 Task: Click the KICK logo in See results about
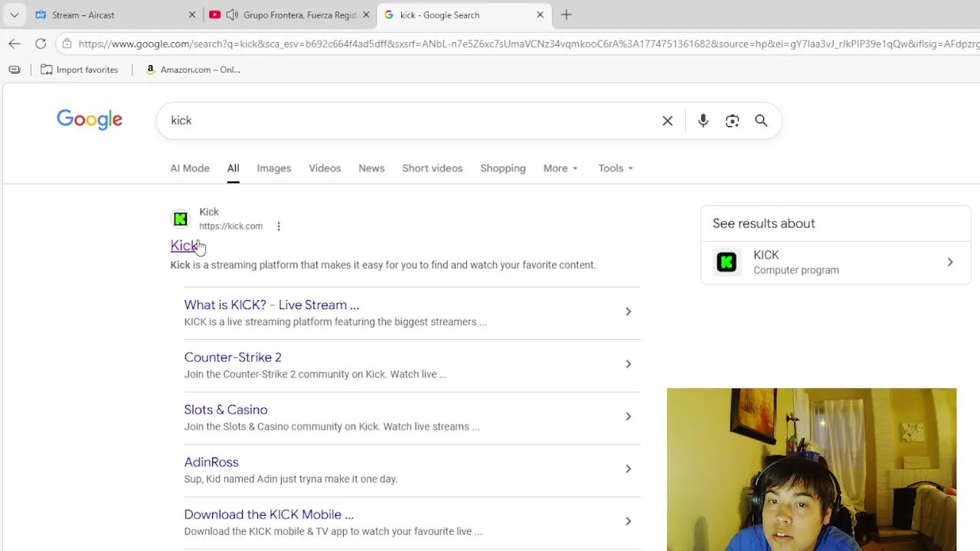[727, 262]
